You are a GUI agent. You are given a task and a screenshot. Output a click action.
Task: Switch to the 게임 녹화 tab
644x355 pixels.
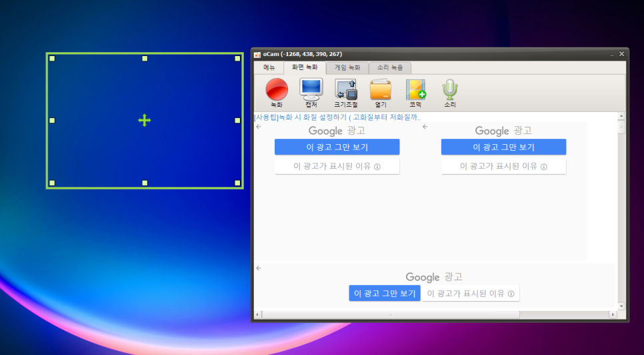(347, 68)
